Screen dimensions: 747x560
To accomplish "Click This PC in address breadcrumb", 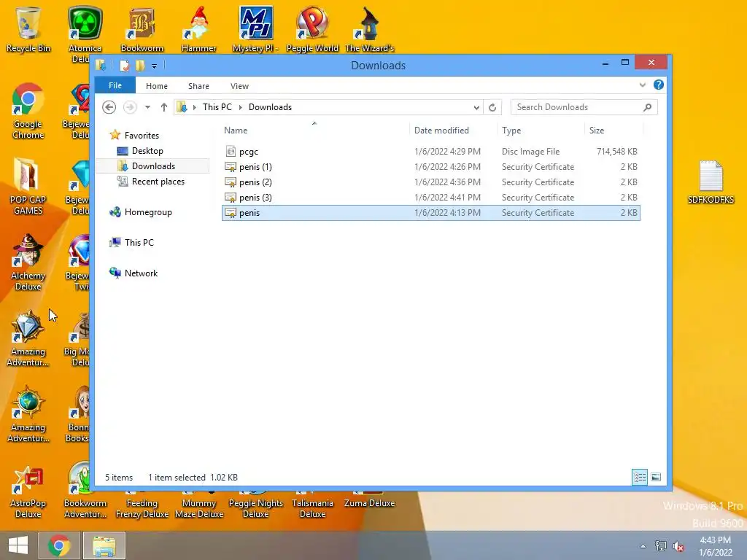I will click(217, 107).
